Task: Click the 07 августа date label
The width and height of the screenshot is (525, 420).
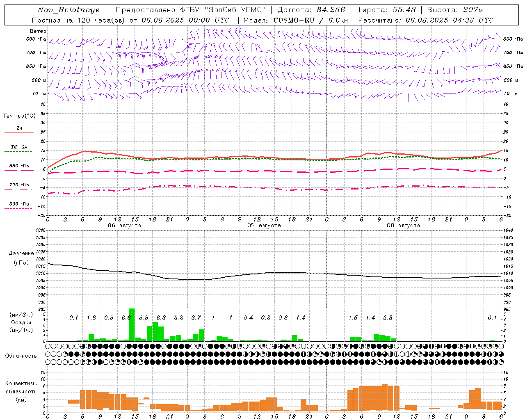Action: (x=264, y=226)
